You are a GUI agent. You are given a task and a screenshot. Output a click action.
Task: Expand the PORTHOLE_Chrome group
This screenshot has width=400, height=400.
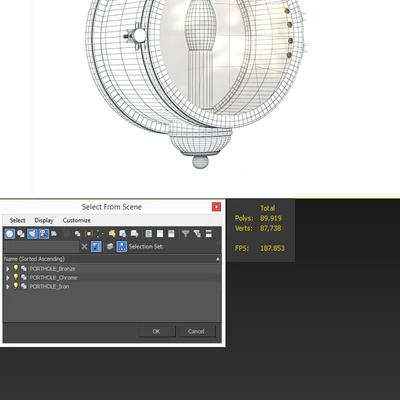pyautogui.click(x=8, y=278)
